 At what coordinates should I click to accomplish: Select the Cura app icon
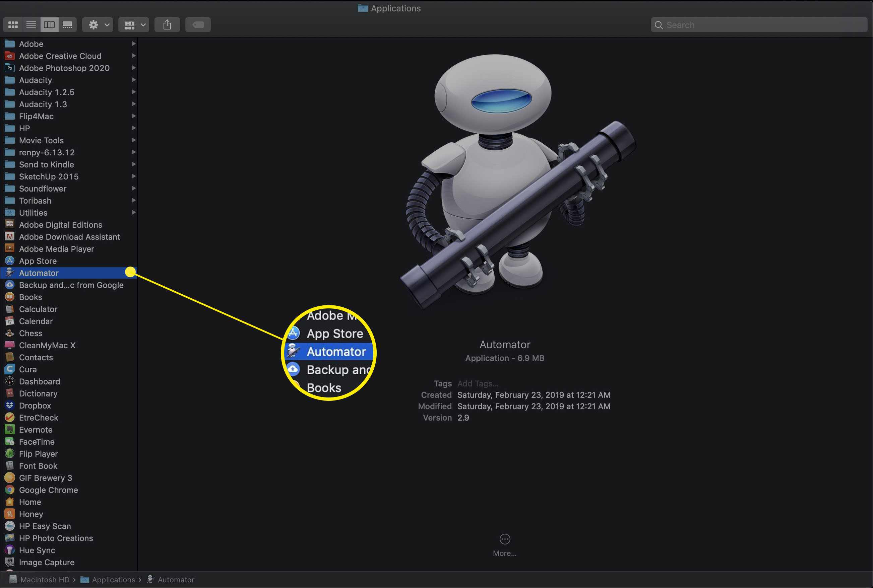pos(10,369)
